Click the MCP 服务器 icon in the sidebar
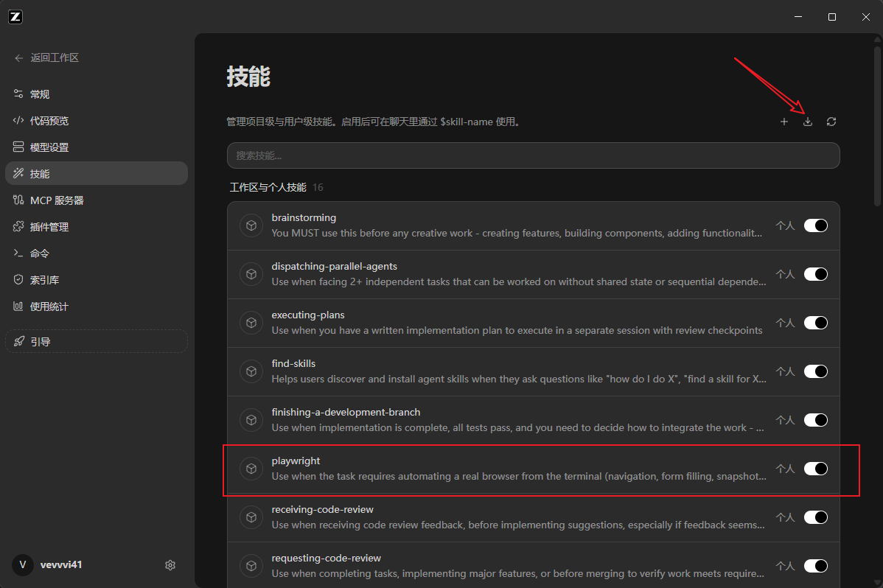 tap(18, 200)
